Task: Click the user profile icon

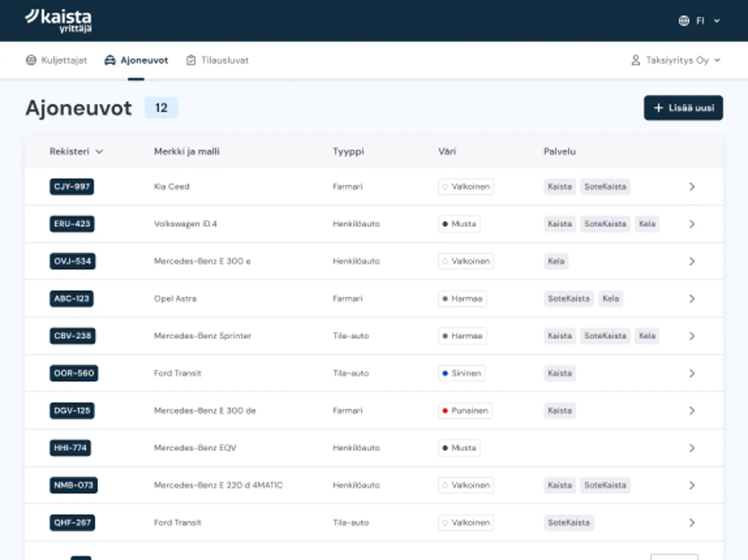Action: click(635, 60)
